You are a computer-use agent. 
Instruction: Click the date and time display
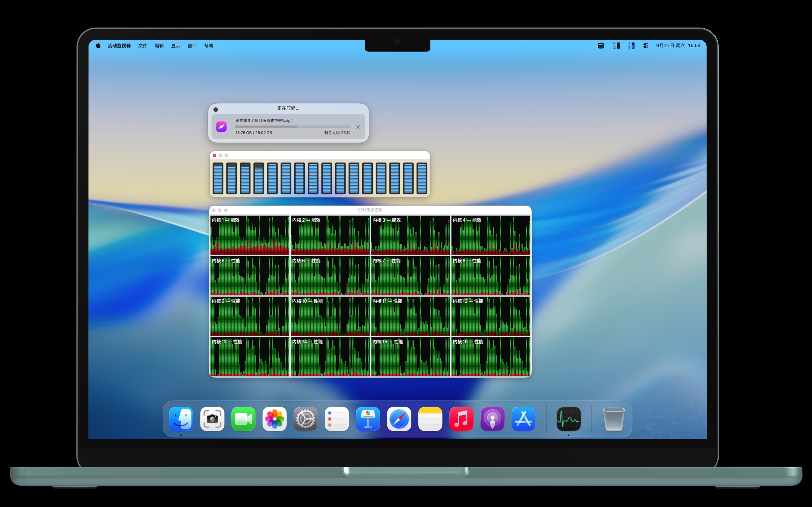pyautogui.click(x=678, y=46)
